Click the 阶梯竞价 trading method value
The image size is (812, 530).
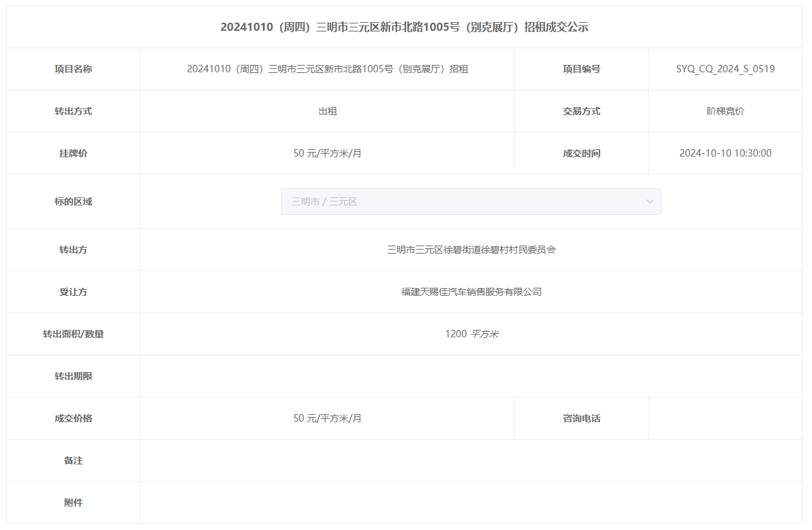tap(725, 111)
